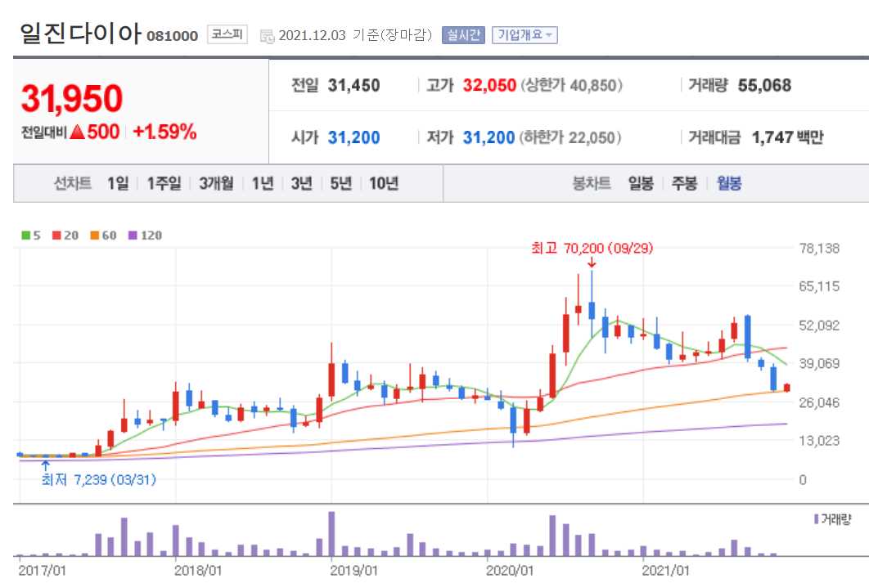Click the 거래대금 value 1,747 백만
Image resolution: width=869 pixels, height=588 pixels.
tap(787, 137)
